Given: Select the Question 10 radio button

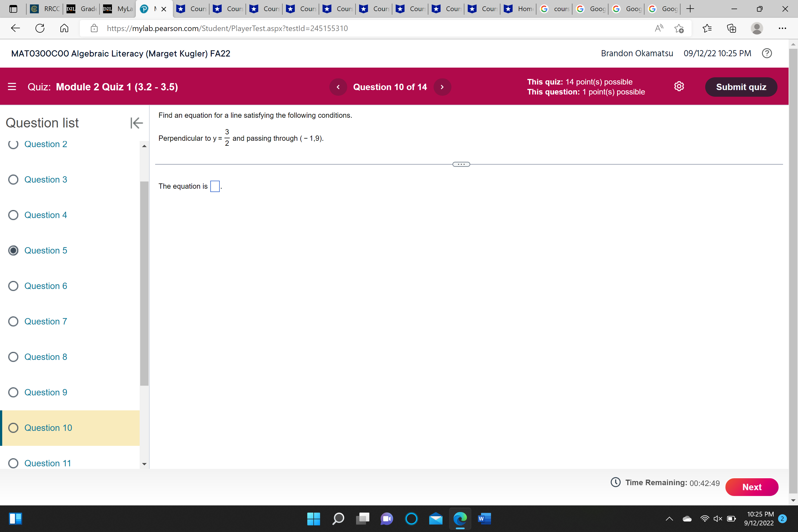Looking at the screenshot, I should (13, 428).
